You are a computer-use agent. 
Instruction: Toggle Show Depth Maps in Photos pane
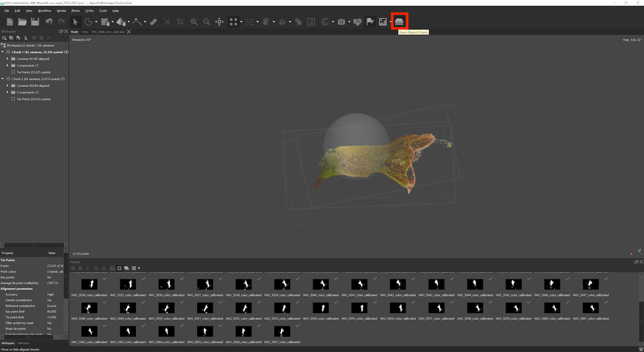click(127, 268)
